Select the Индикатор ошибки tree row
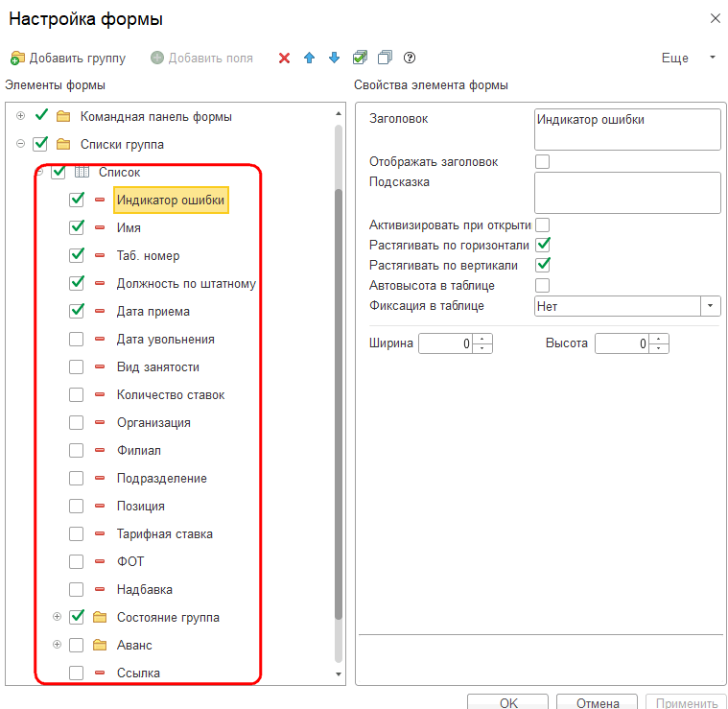The width and height of the screenshot is (728, 709). [x=171, y=201]
